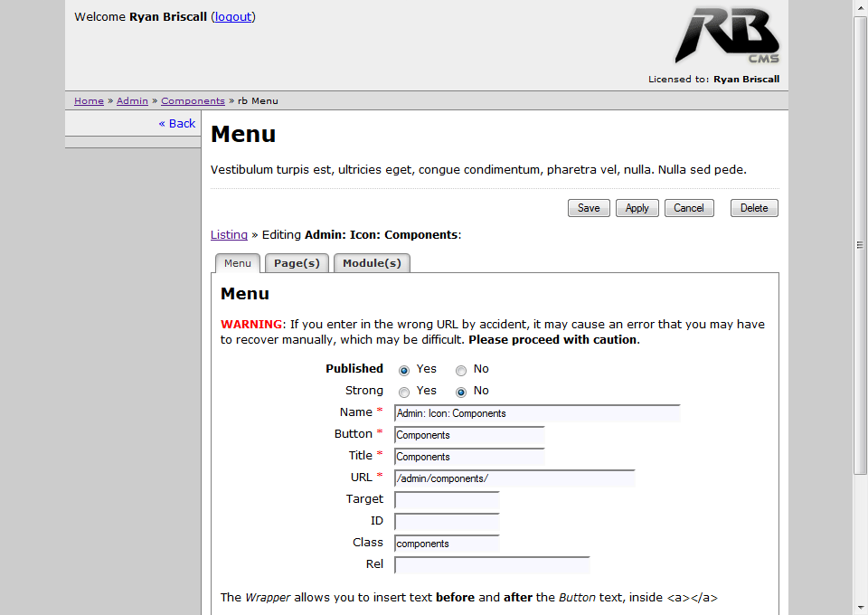This screenshot has height=615, width=868.
Task: Navigate to Components breadcrumb link
Action: click(193, 101)
